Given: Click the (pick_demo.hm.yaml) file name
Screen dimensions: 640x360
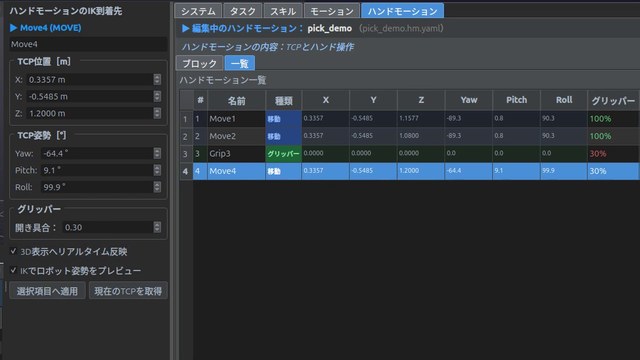Looking at the screenshot, I should [x=401, y=29].
